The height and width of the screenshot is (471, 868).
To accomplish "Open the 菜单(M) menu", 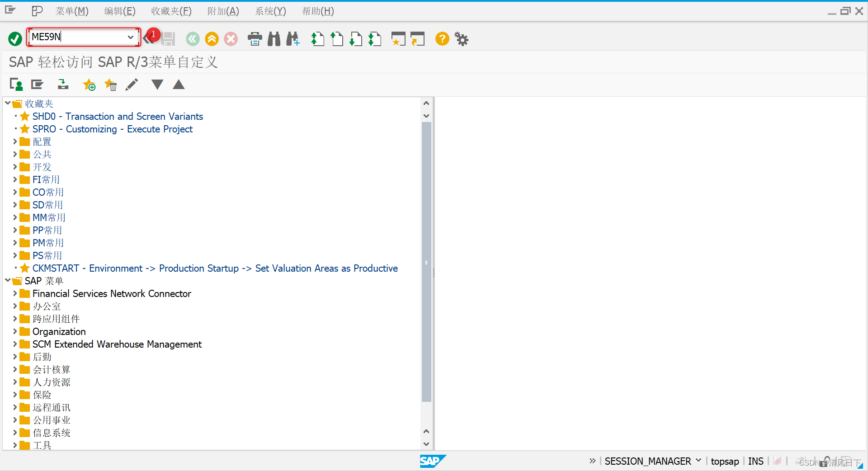I will [72, 11].
